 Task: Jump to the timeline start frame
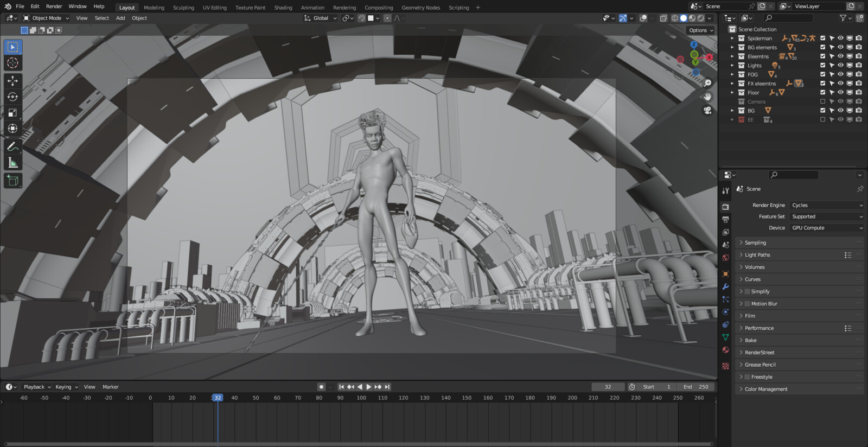341,387
